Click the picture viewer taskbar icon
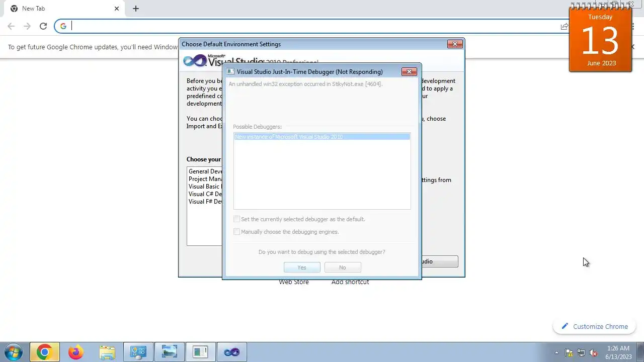 pyautogui.click(x=169, y=352)
